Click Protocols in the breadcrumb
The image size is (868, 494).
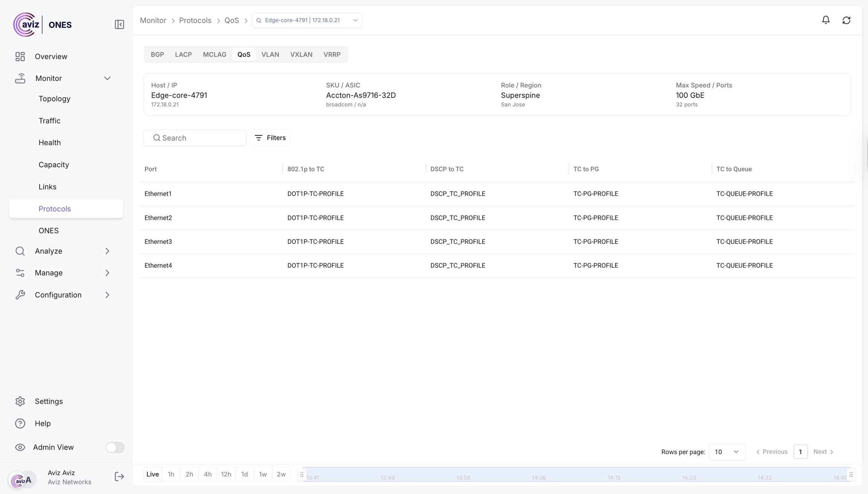click(195, 20)
